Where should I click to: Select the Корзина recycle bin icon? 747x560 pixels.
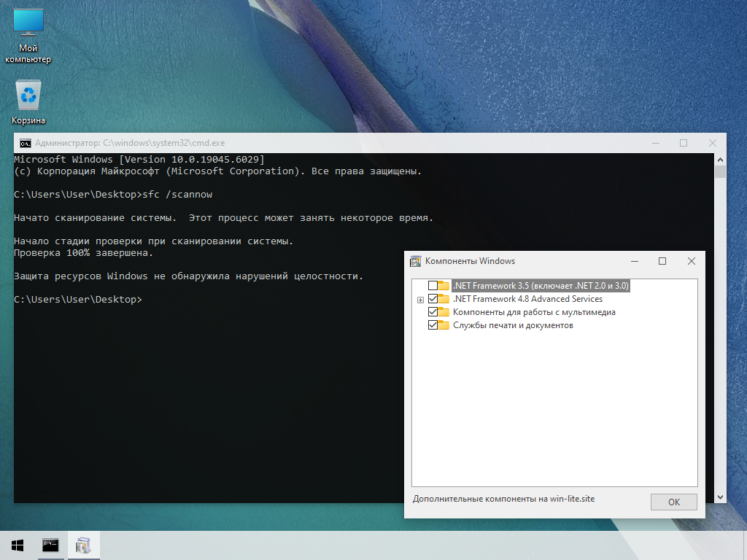[x=28, y=96]
